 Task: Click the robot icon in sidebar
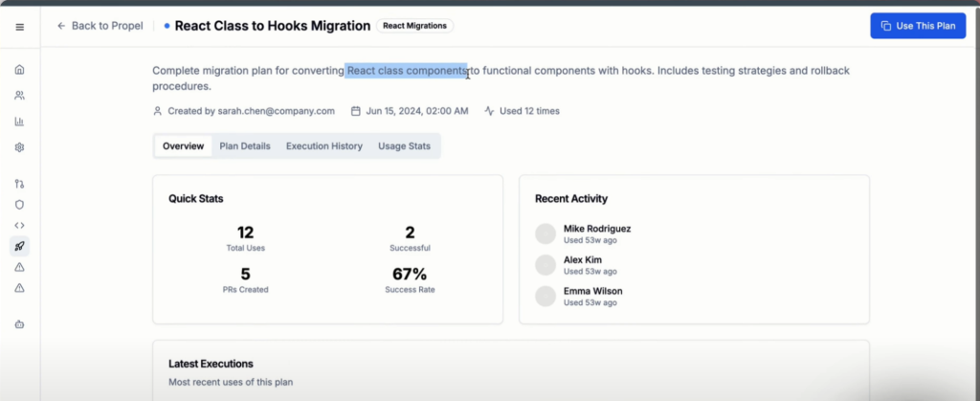pos(19,324)
